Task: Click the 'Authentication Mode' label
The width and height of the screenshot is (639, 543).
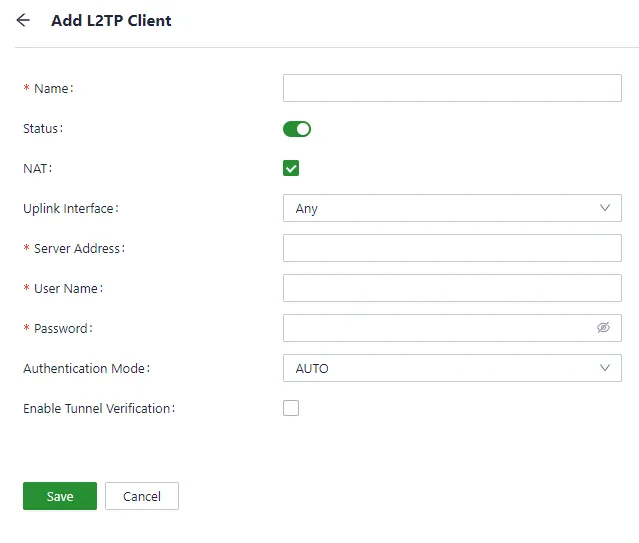Action: 86,369
